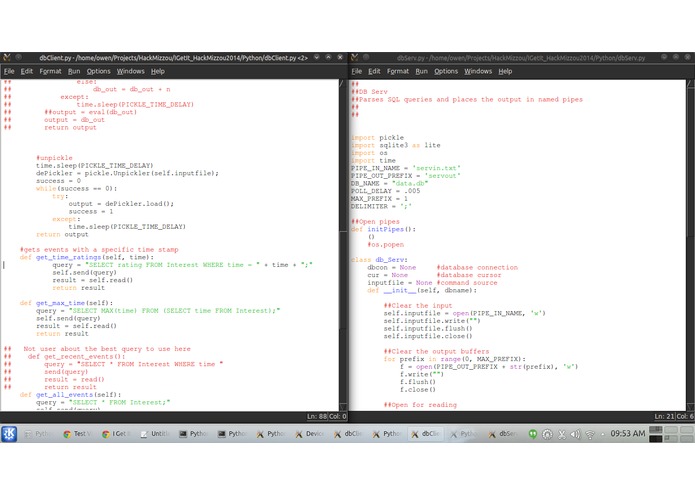Click the 'def get_max_time(self):' line

click(x=66, y=303)
